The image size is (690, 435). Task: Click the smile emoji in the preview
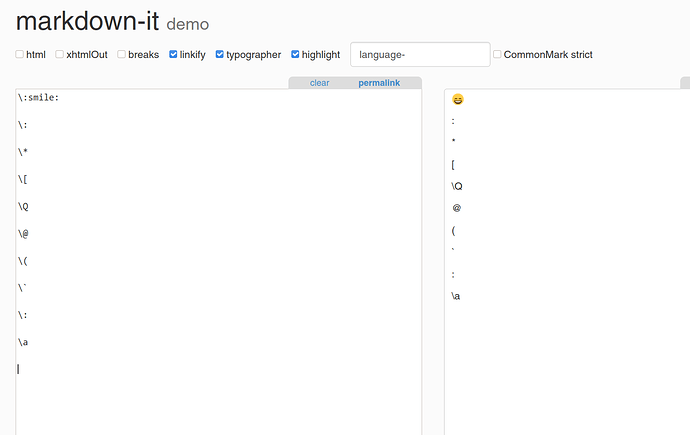coord(458,99)
